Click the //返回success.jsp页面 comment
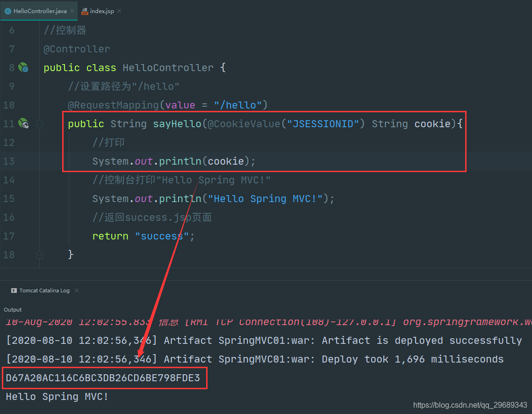The height and width of the screenshot is (414, 532). (152, 218)
